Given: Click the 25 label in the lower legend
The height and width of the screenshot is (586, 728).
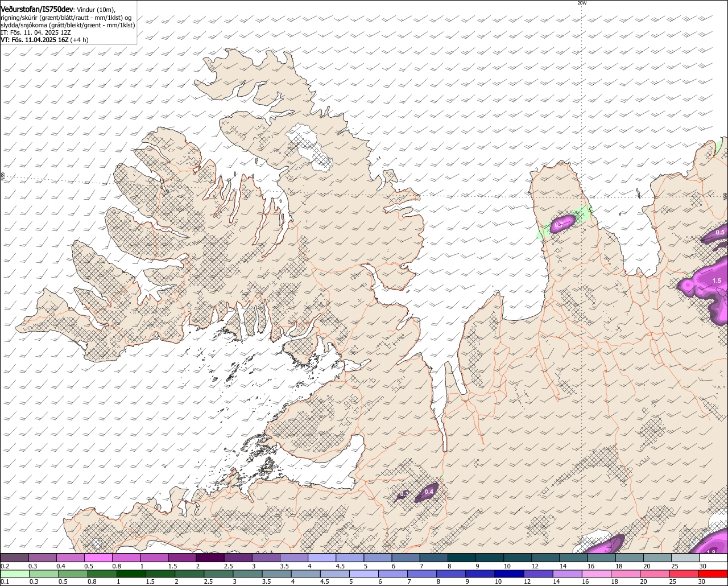Looking at the screenshot, I should point(672,582).
